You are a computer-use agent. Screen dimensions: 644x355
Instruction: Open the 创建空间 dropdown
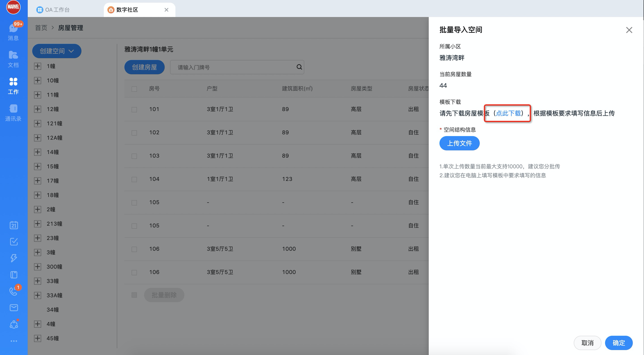[56, 51]
